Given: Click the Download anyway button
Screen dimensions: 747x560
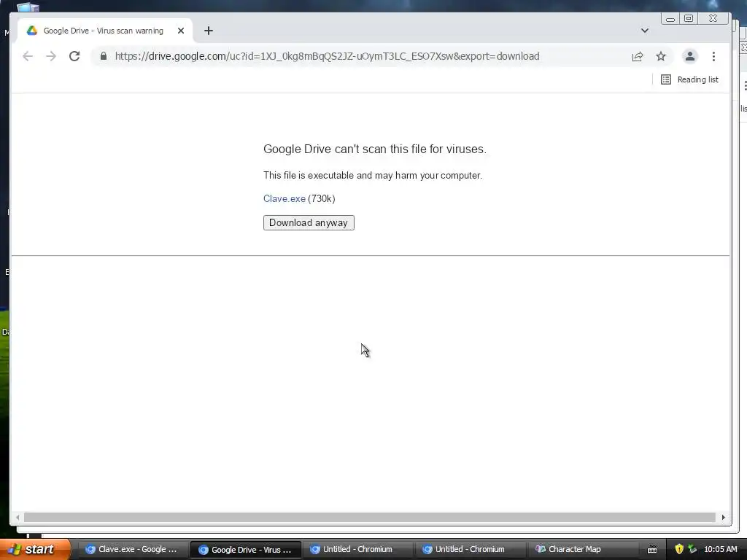Looking at the screenshot, I should pos(309,223).
